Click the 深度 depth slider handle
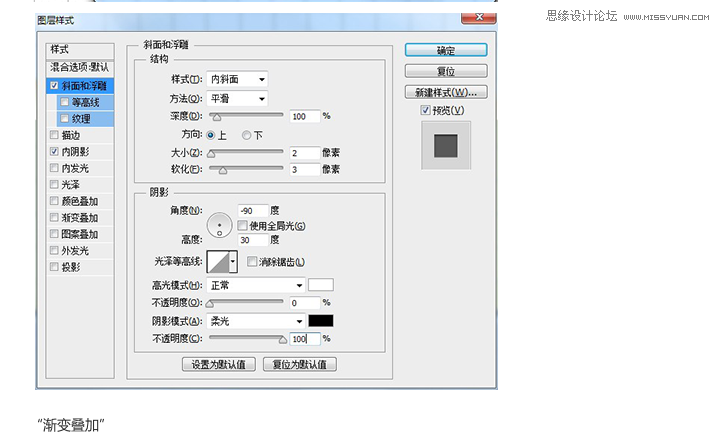The image size is (720, 441). pyautogui.click(x=217, y=117)
